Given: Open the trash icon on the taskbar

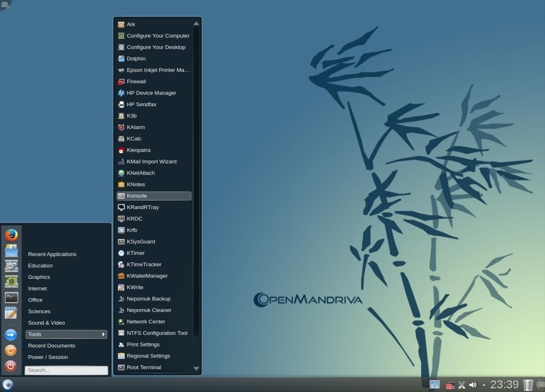Looking at the screenshot, I should (x=528, y=385).
